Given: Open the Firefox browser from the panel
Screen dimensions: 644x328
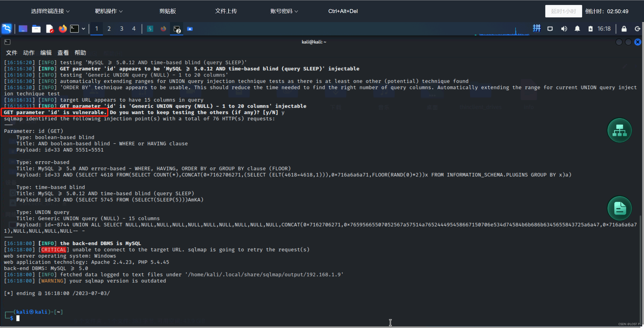Looking at the screenshot, I should point(62,29).
